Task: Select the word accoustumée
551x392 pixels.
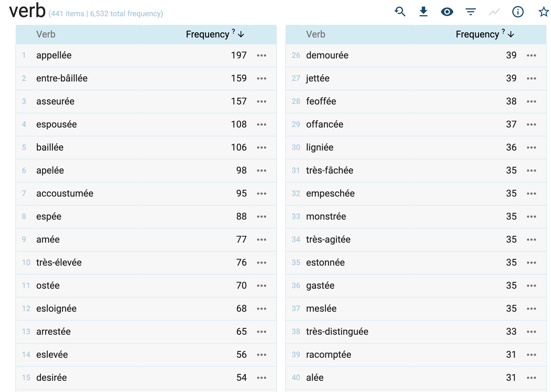Action: click(65, 194)
